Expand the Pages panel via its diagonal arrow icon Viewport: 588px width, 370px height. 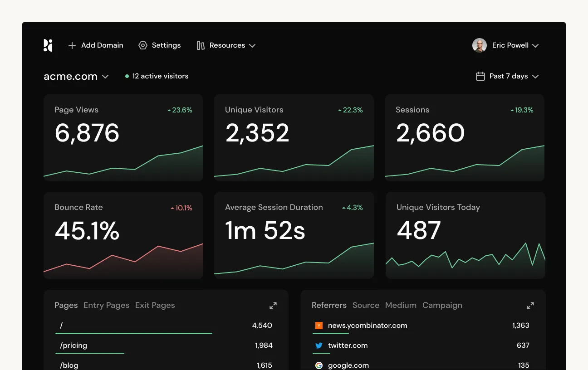tap(273, 305)
